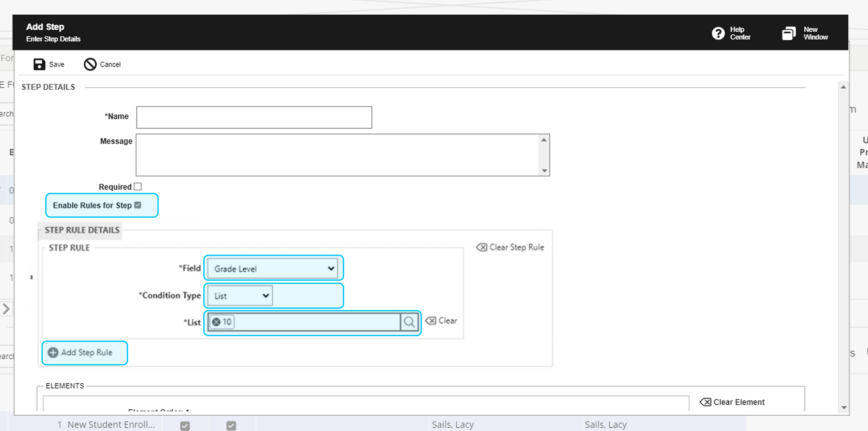Screen dimensions: 868x431
Task: Click the Clear Step Rule backspace icon
Action: (x=481, y=247)
